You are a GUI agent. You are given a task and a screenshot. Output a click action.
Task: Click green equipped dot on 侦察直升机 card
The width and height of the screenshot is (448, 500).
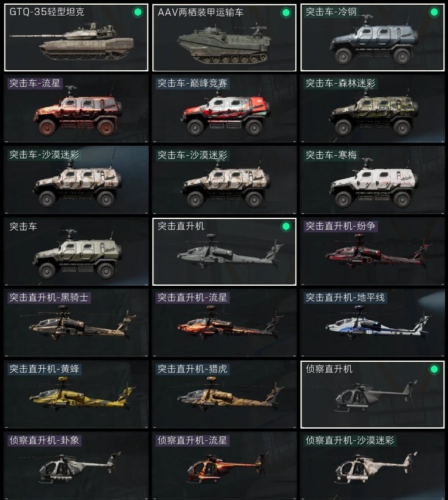click(434, 369)
